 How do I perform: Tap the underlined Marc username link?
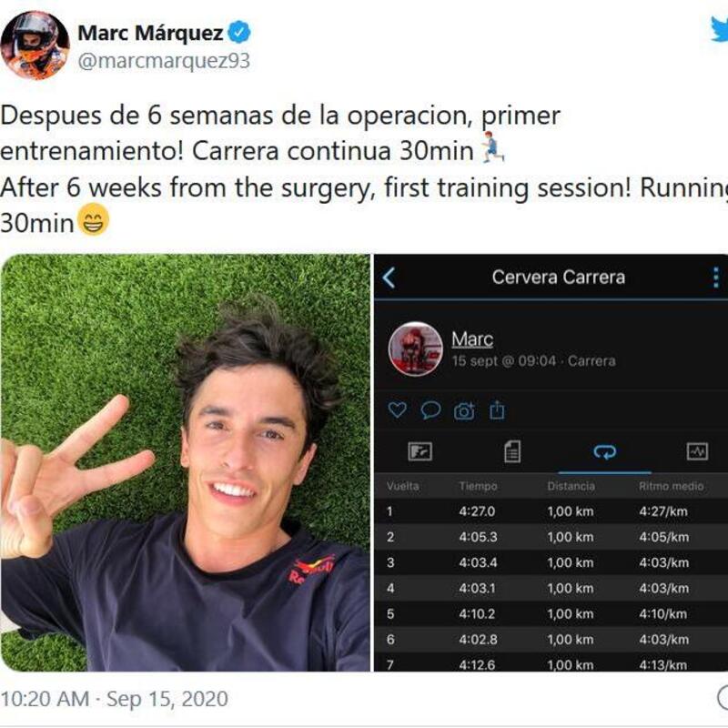click(472, 339)
